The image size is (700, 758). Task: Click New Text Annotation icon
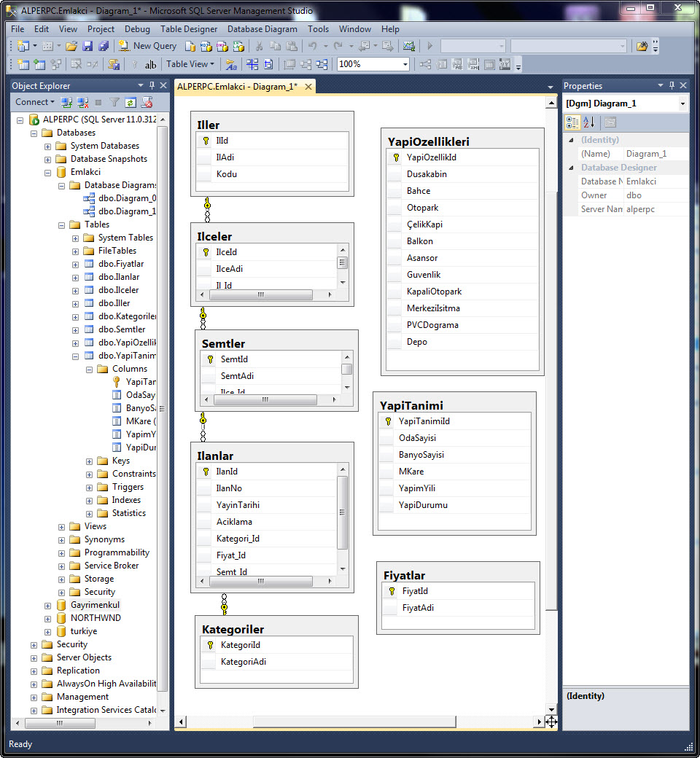tap(150, 64)
